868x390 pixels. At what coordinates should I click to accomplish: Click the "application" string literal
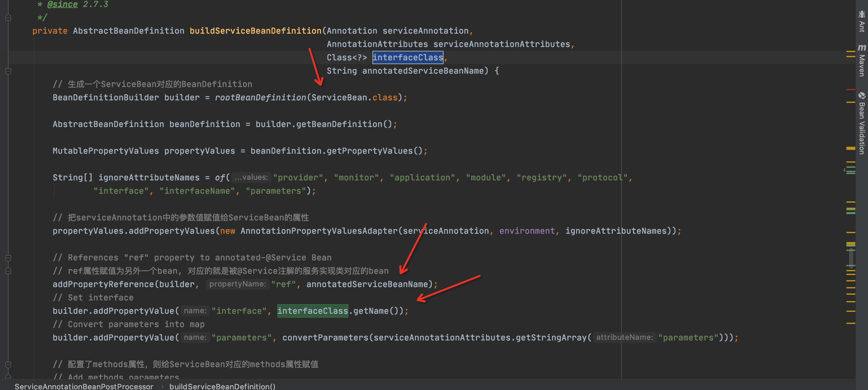(422, 178)
